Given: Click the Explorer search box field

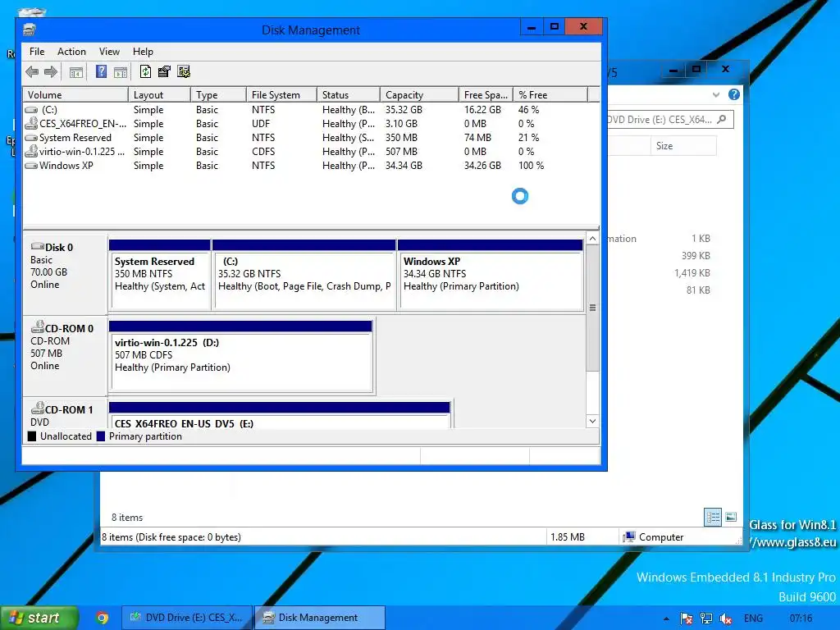Looking at the screenshot, I should [670, 120].
